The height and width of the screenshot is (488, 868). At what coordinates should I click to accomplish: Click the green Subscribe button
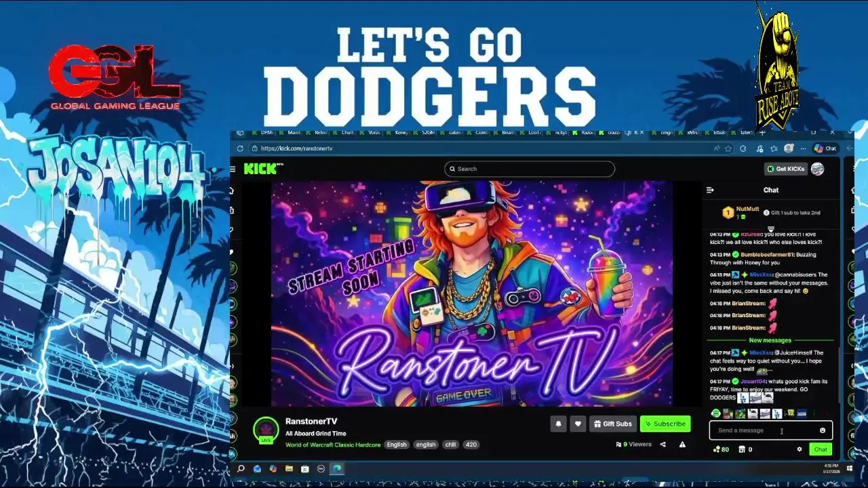coord(665,424)
